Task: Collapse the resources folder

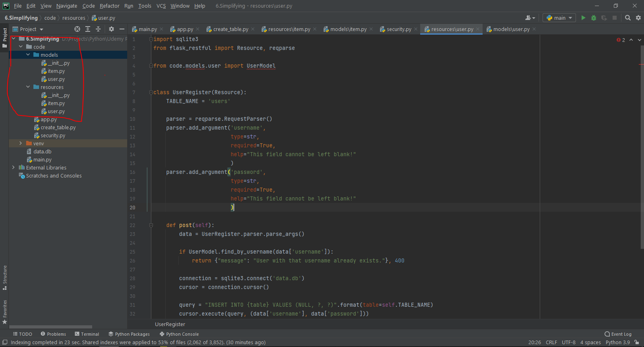Action: click(28, 87)
